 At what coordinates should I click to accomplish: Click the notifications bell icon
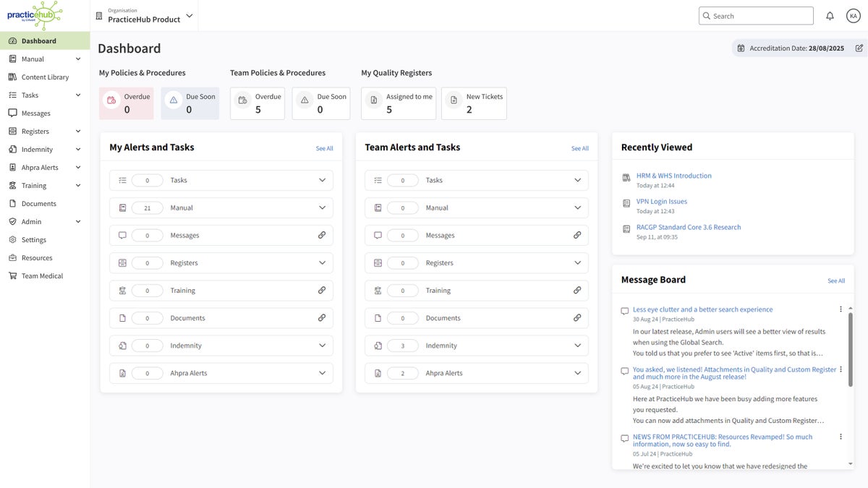click(828, 14)
